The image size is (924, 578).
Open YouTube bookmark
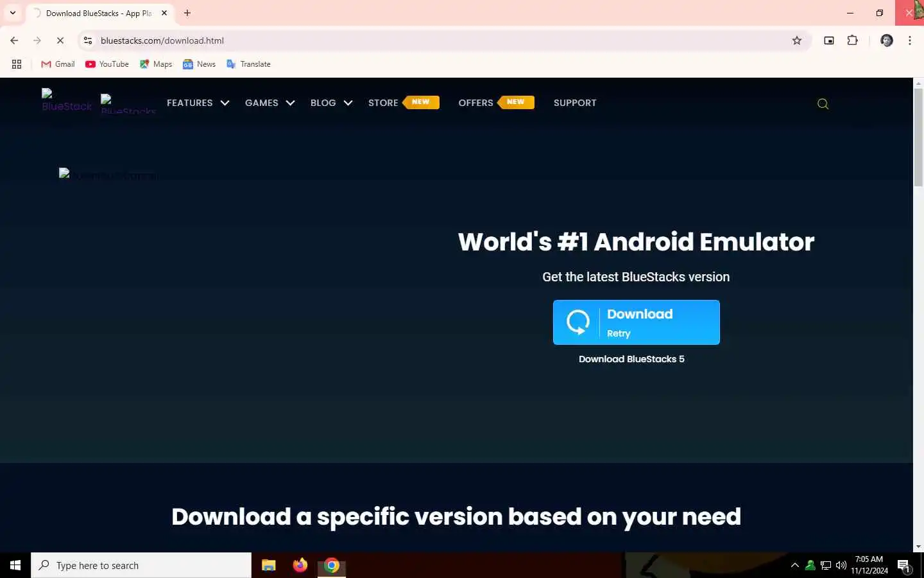coord(107,64)
